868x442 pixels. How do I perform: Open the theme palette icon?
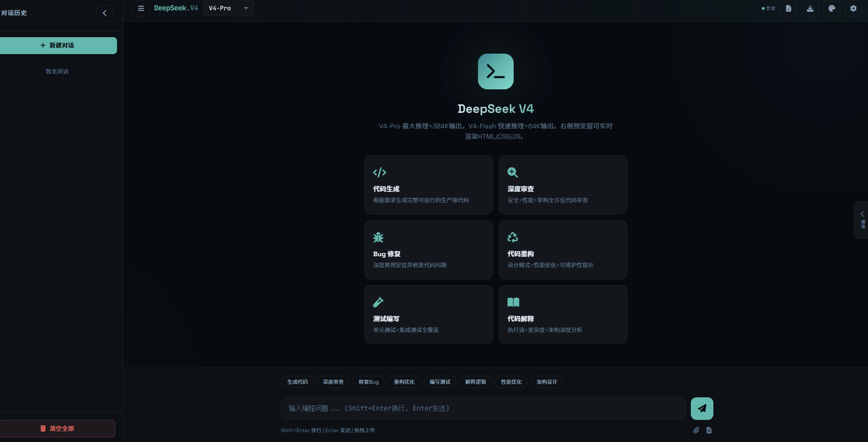(x=832, y=8)
